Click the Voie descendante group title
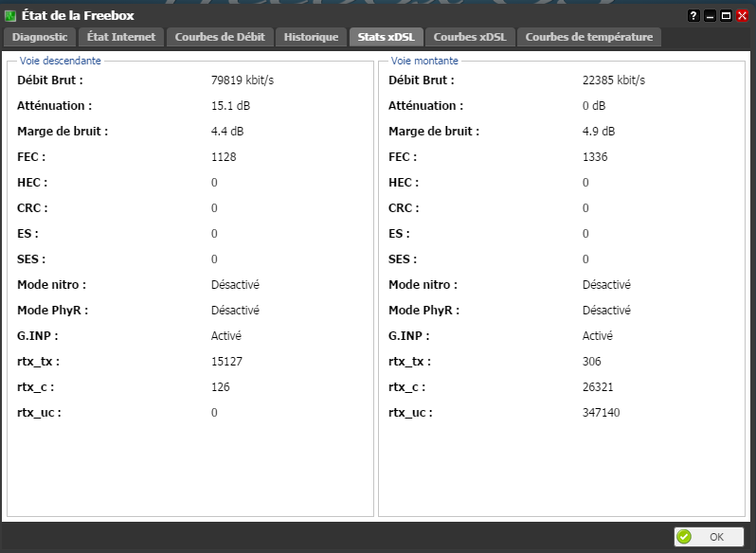 click(x=61, y=61)
